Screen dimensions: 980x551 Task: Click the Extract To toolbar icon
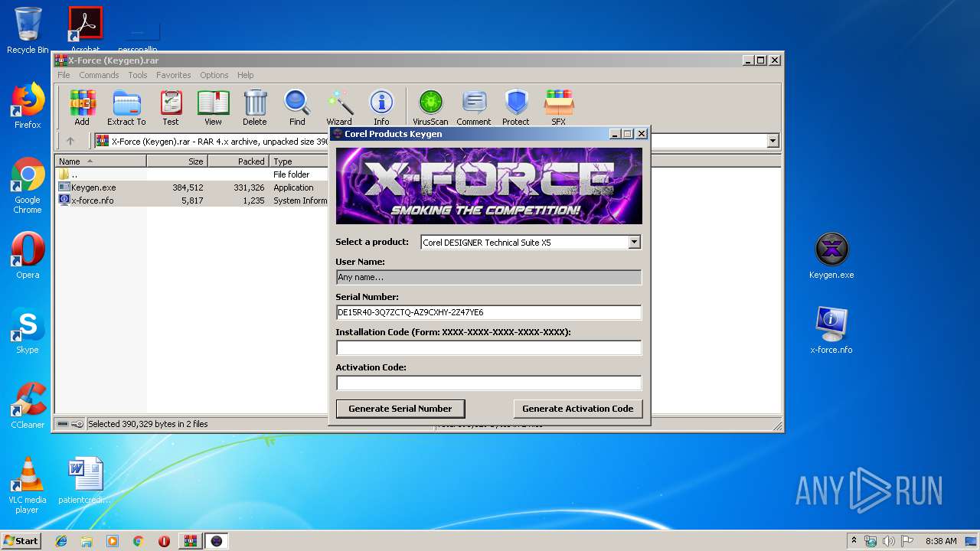point(126,107)
